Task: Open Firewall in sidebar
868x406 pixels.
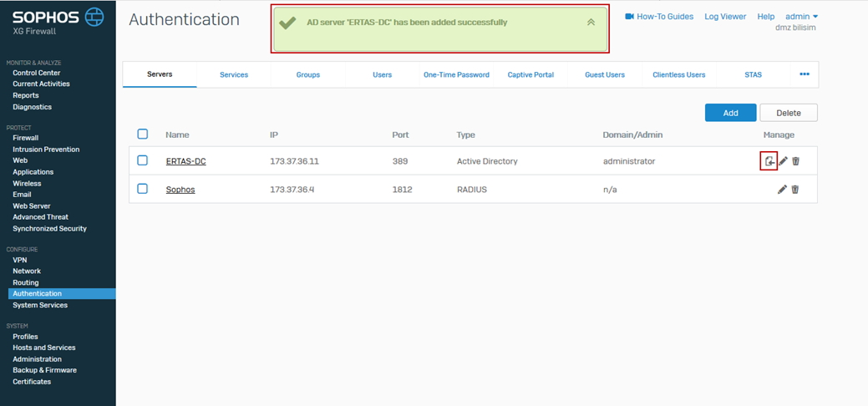Action: pyautogui.click(x=25, y=138)
